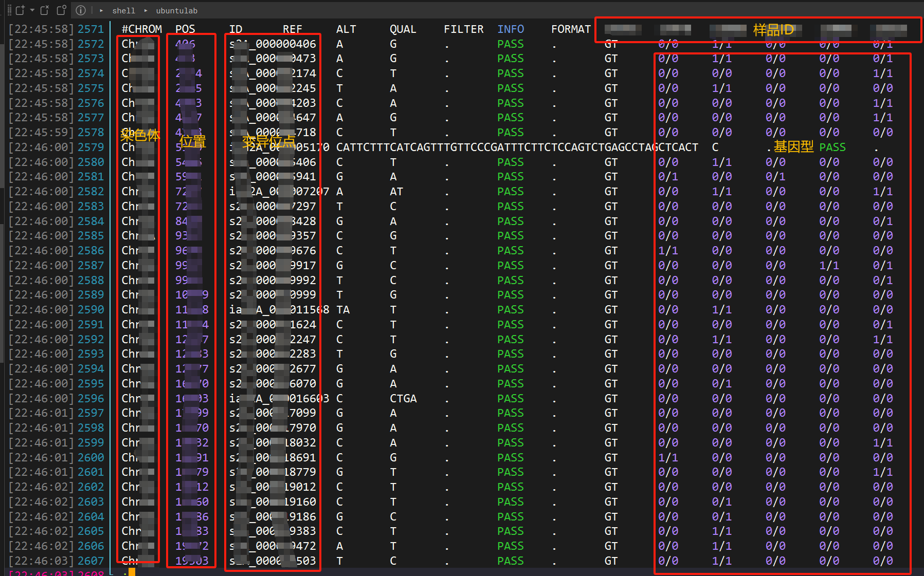Click the 1/1 genotype in line 2586
This screenshot has width=924, height=576.
(x=668, y=251)
